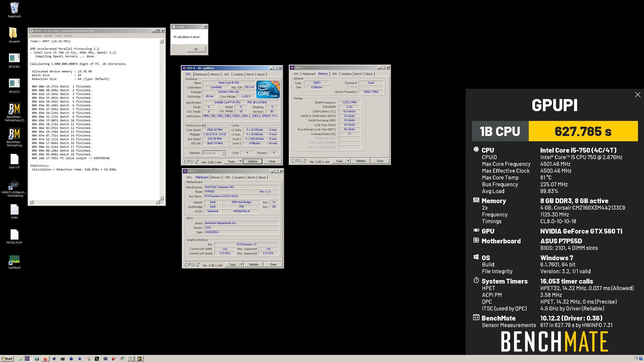
Task: Select BenchMate Verknüpfung (2) shortcut icon
Action: pos(14,112)
